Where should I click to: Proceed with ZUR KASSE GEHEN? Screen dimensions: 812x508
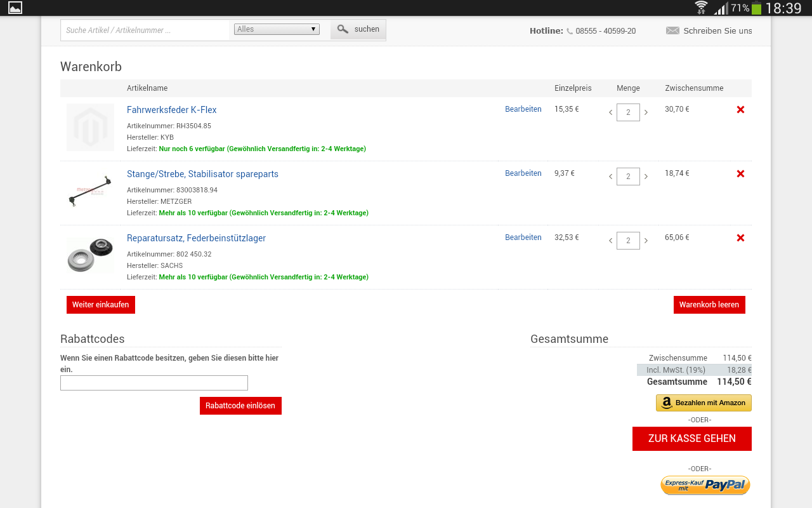click(x=691, y=439)
